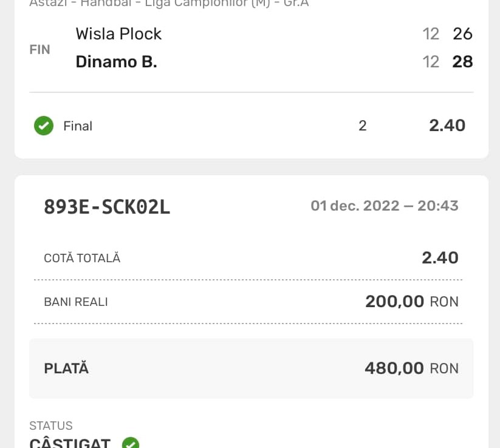500x448 pixels.
Task: Click the green checkmark beside Final
Action: click(x=44, y=126)
